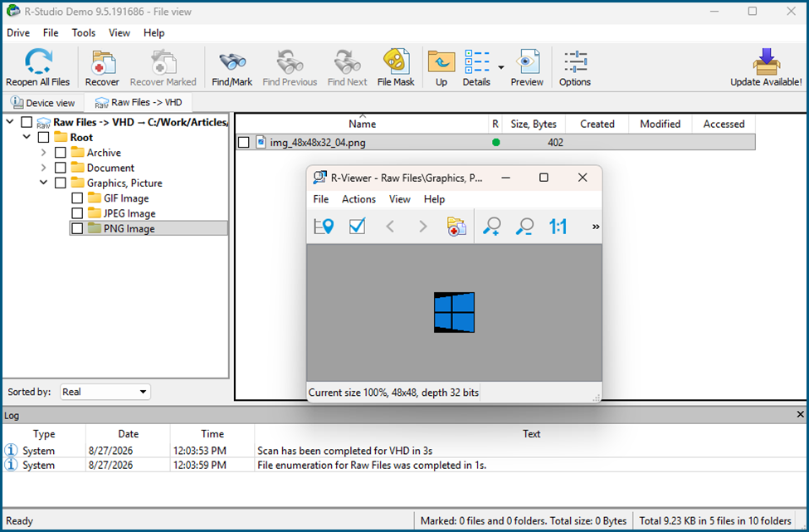The width and height of the screenshot is (809, 532).
Task: Go Up one folder level
Action: [x=441, y=62]
